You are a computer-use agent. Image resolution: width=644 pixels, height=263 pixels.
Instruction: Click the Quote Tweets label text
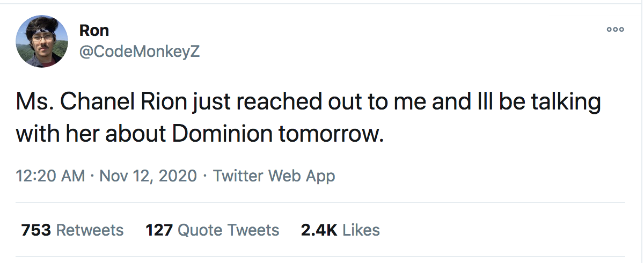point(229,230)
